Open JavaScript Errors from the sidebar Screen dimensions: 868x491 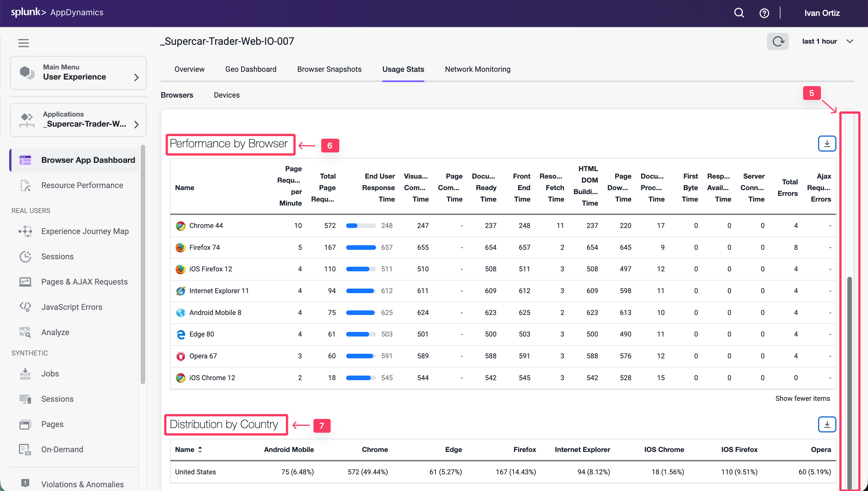pyautogui.click(x=71, y=307)
